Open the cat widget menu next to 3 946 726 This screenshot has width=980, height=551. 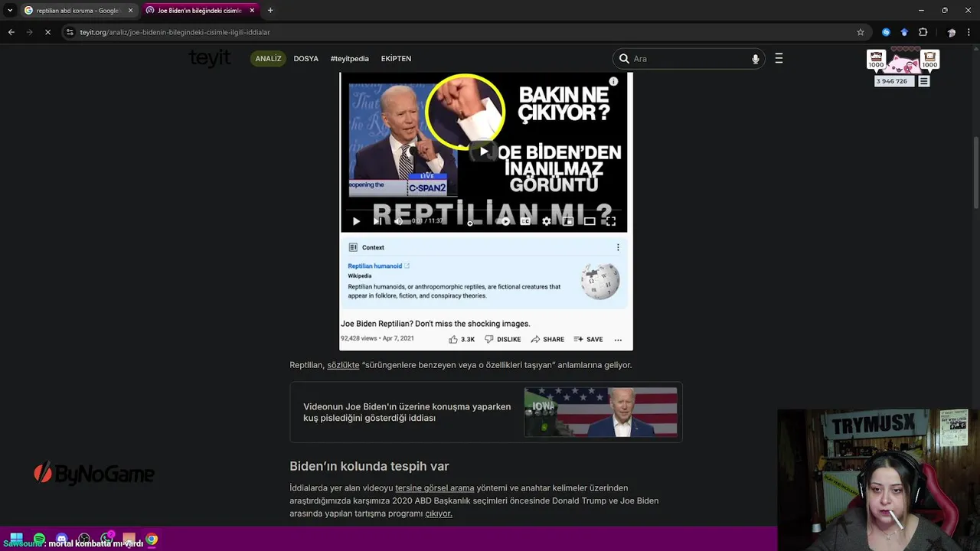coord(924,81)
